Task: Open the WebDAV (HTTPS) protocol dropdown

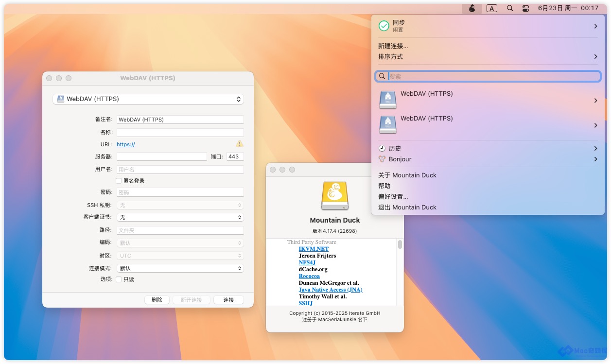Action: point(148,99)
